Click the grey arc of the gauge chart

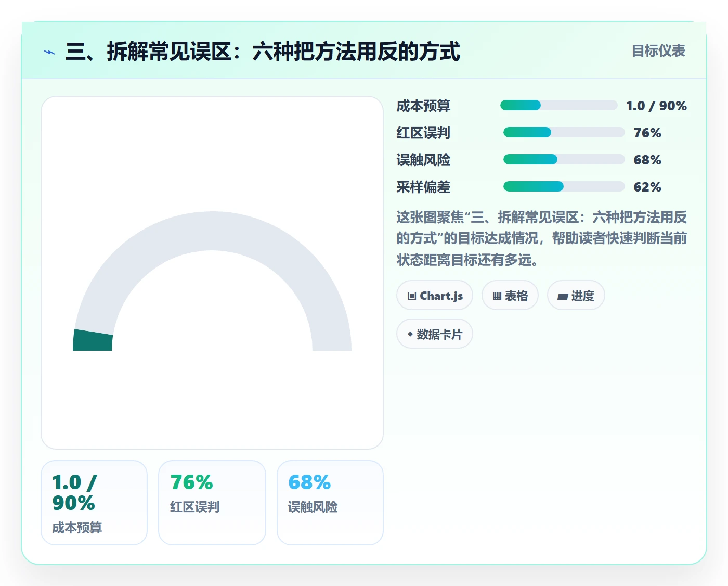tap(212, 231)
